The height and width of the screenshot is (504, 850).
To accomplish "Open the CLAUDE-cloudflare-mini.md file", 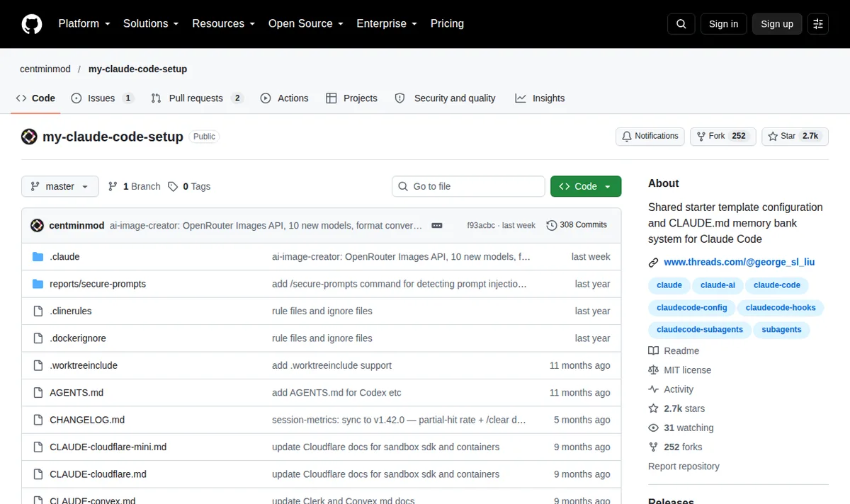I will click(108, 447).
